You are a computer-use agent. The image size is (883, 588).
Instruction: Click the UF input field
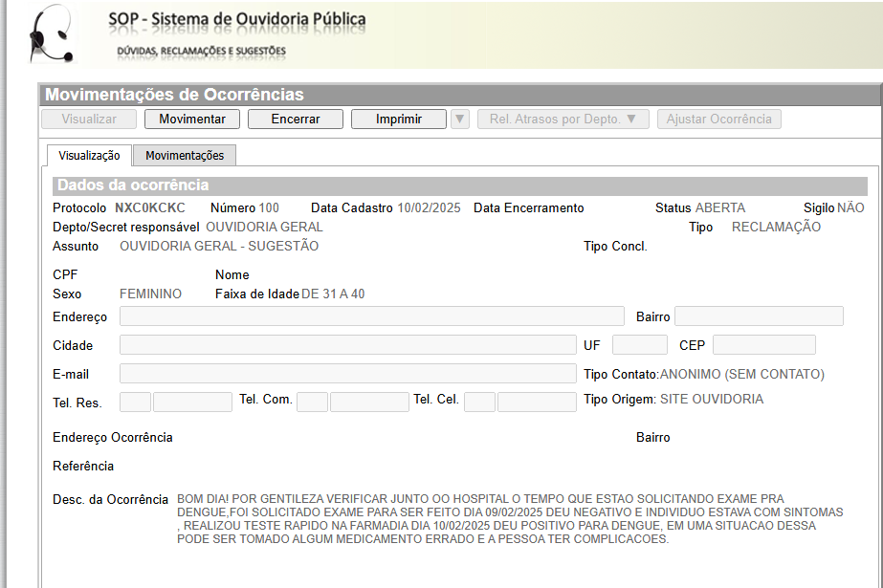coord(639,345)
